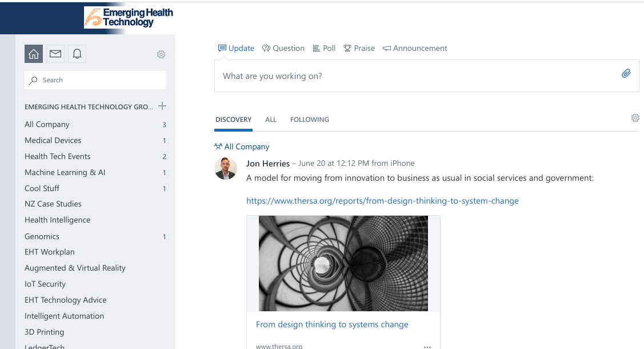
Task: Click the Search input field
Action: [95, 80]
